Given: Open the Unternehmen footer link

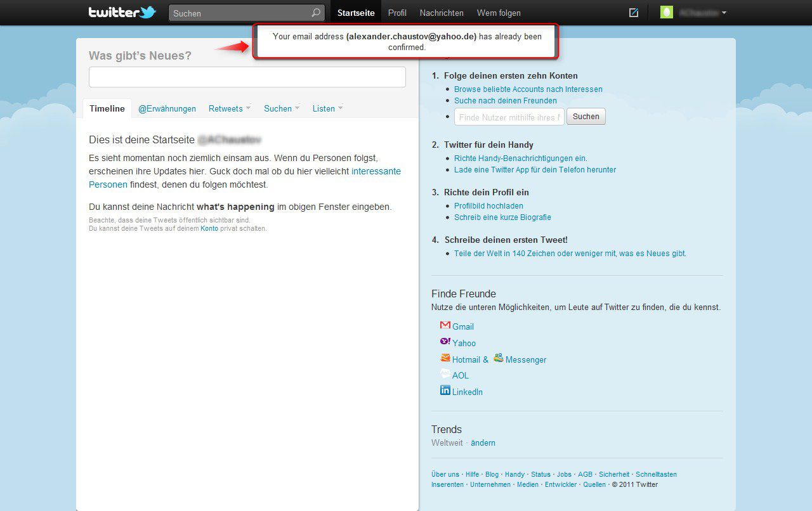Looking at the screenshot, I should (490, 484).
